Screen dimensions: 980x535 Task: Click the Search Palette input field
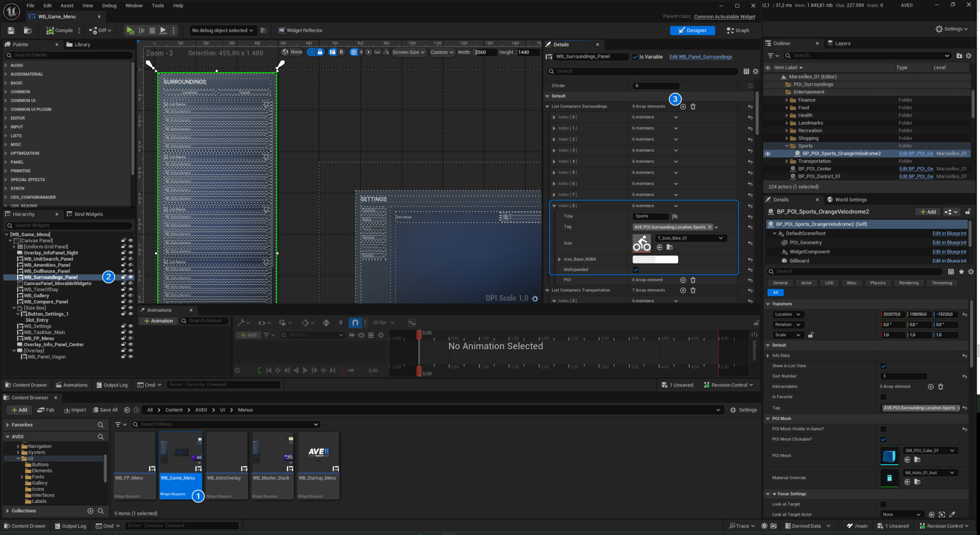tap(69, 55)
